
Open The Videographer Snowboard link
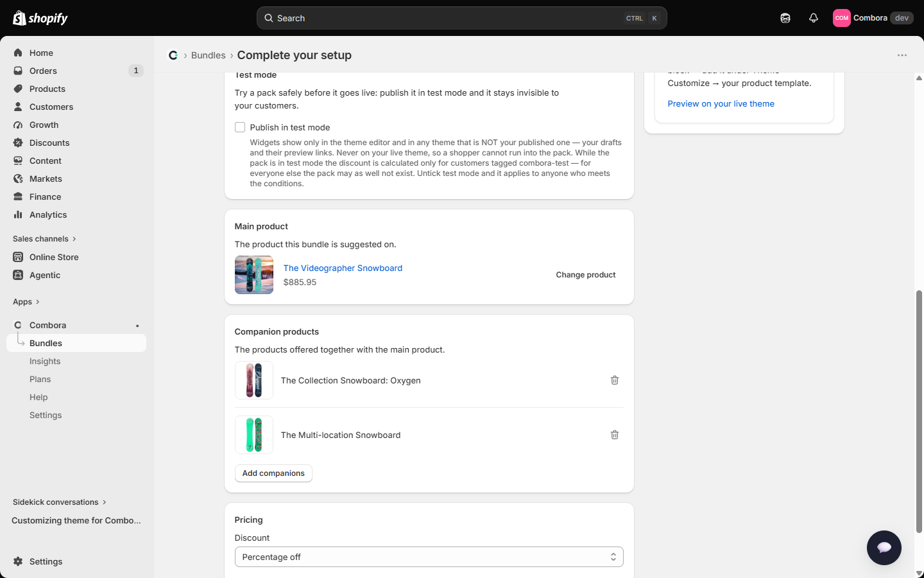(x=343, y=268)
